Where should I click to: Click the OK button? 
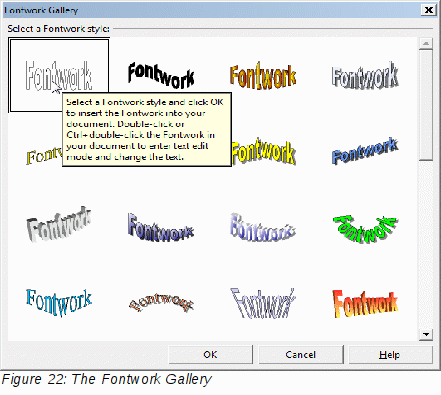(211, 355)
